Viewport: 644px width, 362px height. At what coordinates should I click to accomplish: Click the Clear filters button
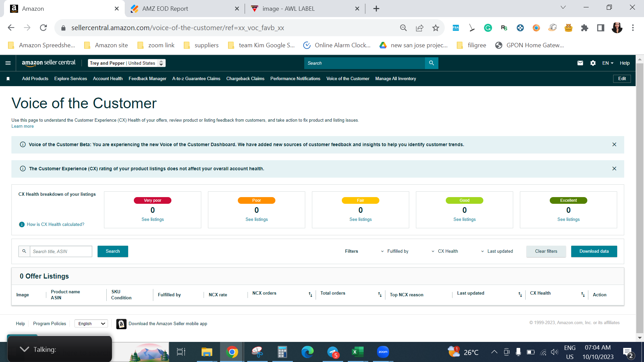coord(546,251)
